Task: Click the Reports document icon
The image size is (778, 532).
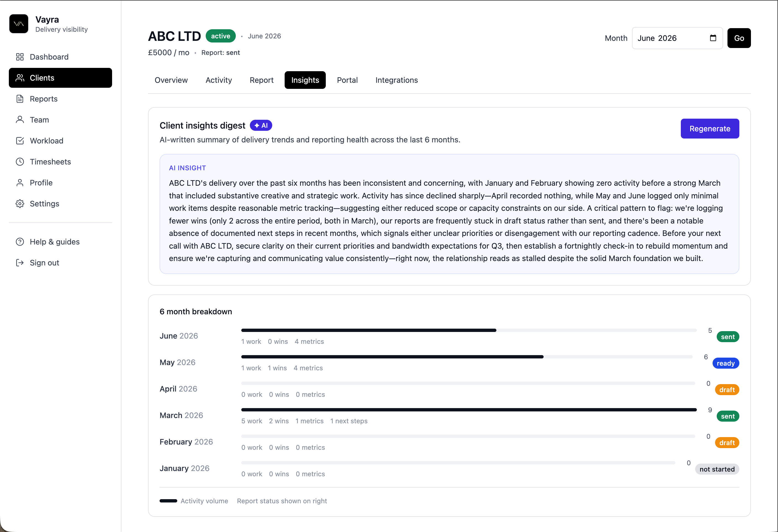Action: click(x=20, y=99)
